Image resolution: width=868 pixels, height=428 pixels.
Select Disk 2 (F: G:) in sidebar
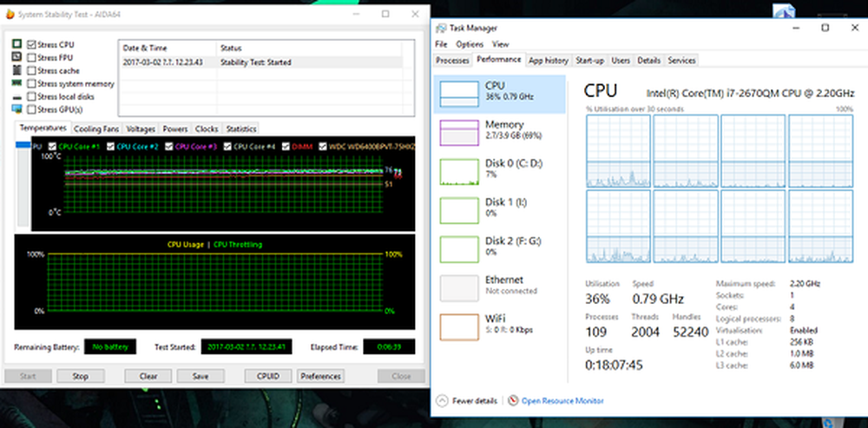tap(500, 249)
